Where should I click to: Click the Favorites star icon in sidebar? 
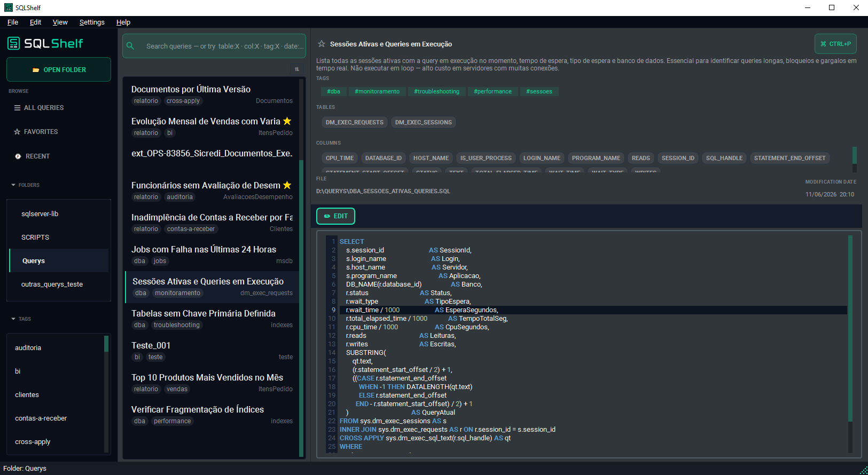click(17, 132)
